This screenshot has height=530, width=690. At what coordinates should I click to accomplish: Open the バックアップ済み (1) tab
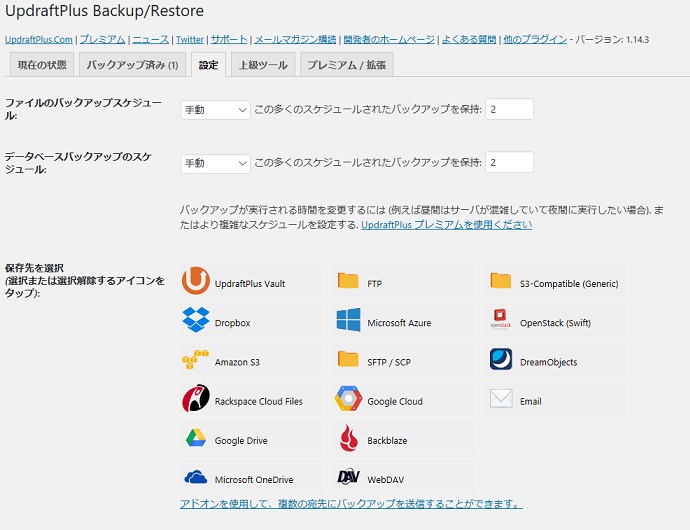click(x=132, y=65)
